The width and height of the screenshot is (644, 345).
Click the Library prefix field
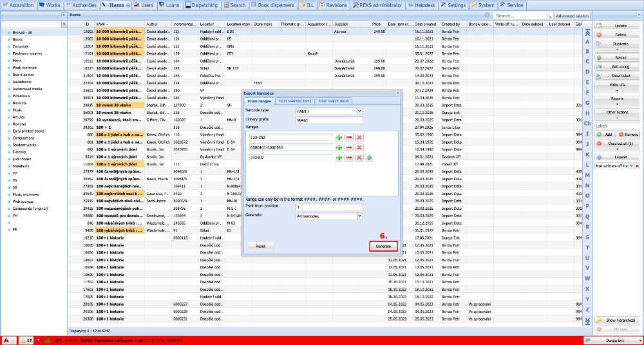click(329, 120)
